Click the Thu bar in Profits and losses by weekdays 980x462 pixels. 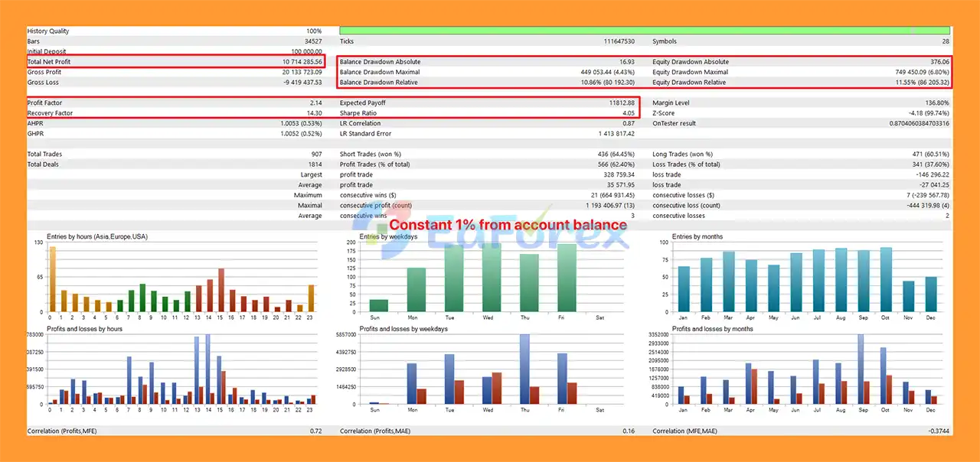click(524, 369)
